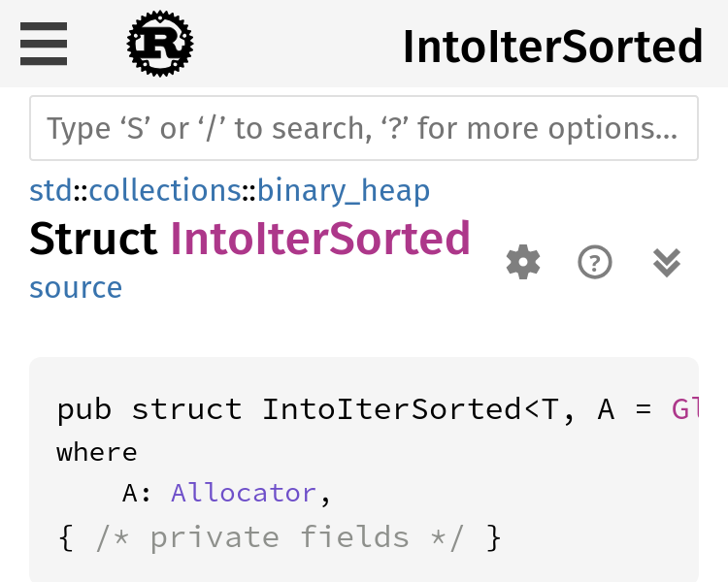
Task: Follow the truncated Global type link
Action: pos(684,409)
